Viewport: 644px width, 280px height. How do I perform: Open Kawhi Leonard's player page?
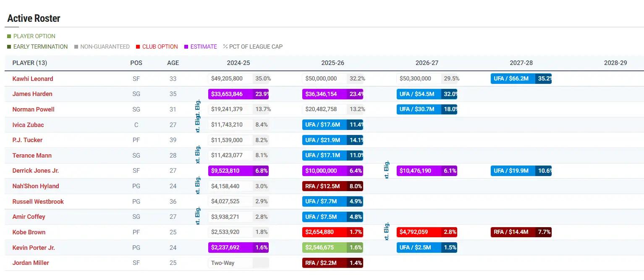(x=33, y=79)
